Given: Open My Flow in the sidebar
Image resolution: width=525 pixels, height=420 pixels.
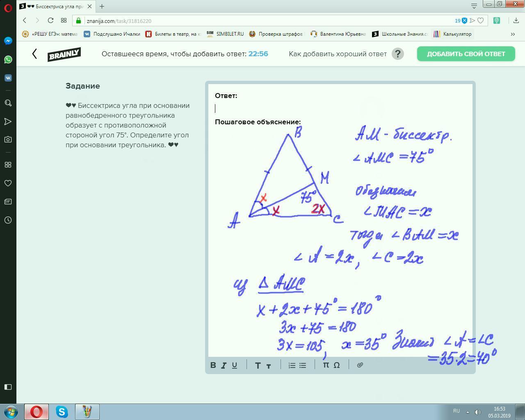Looking at the screenshot, I should tap(8, 121).
